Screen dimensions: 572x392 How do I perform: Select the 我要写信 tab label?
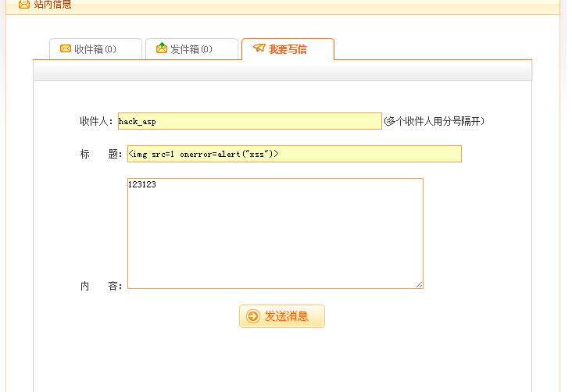pyautogui.click(x=288, y=49)
